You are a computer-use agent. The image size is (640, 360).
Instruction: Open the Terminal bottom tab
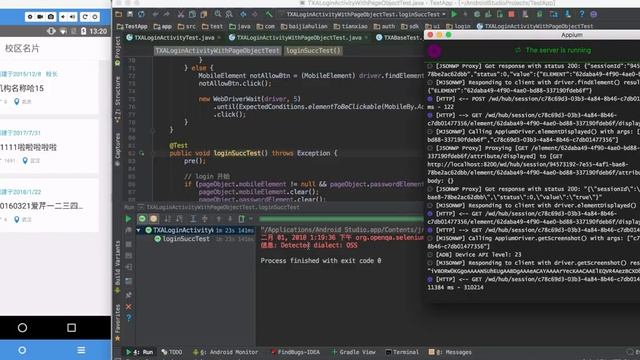click(402, 352)
